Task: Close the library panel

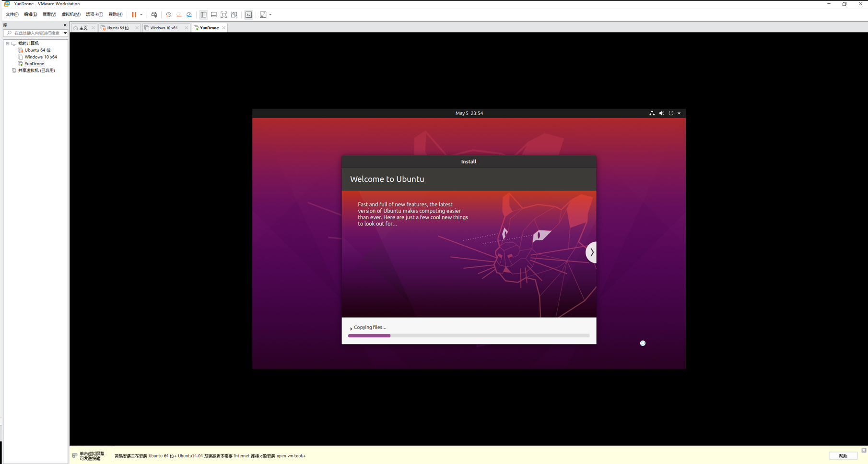Action: [x=65, y=25]
